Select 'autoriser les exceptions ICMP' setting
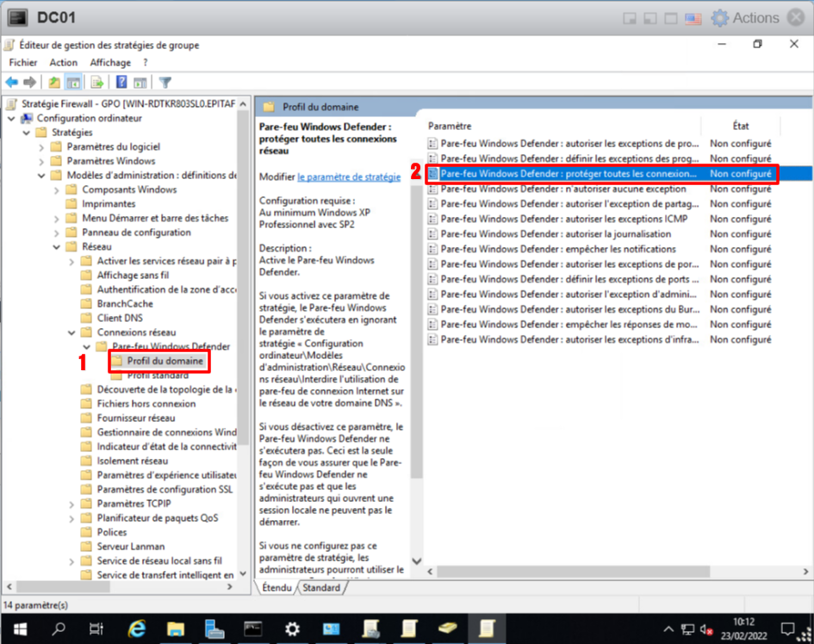The width and height of the screenshot is (814, 644). [x=569, y=219]
